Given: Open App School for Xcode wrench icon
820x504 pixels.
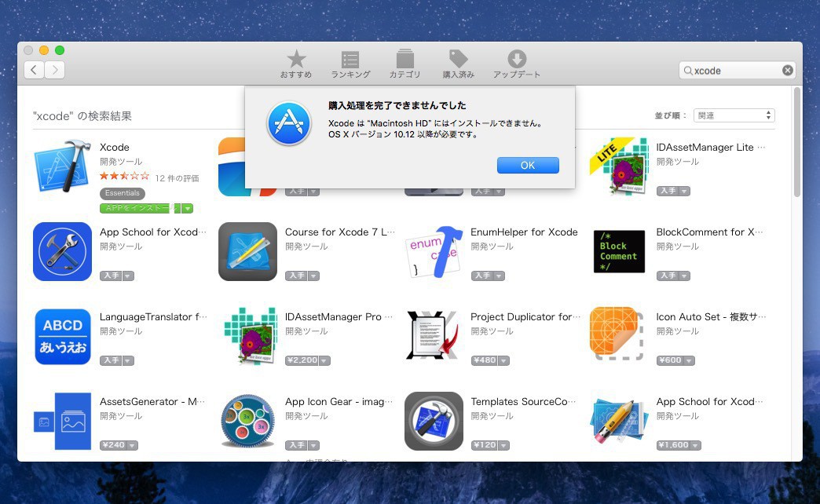Looking at the screenshot, I should click(62, 251).
